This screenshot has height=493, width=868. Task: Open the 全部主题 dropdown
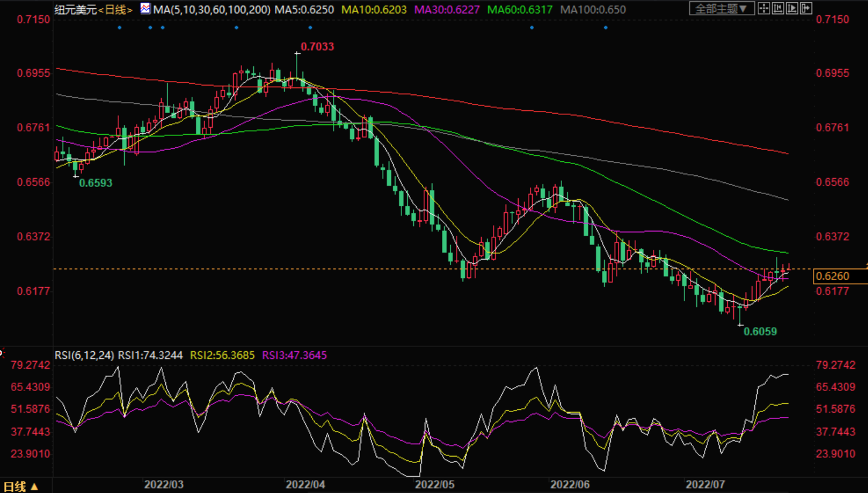[x=721, y=9]
